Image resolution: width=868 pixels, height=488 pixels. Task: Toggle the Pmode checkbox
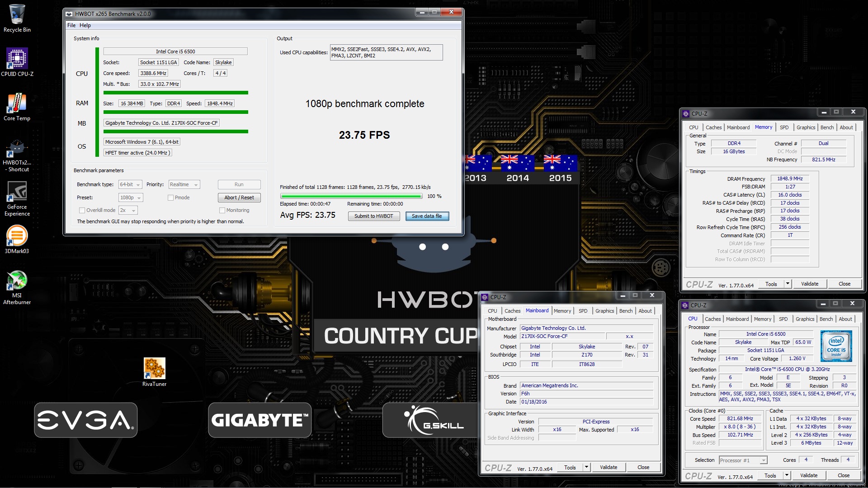tap(170, 197)
